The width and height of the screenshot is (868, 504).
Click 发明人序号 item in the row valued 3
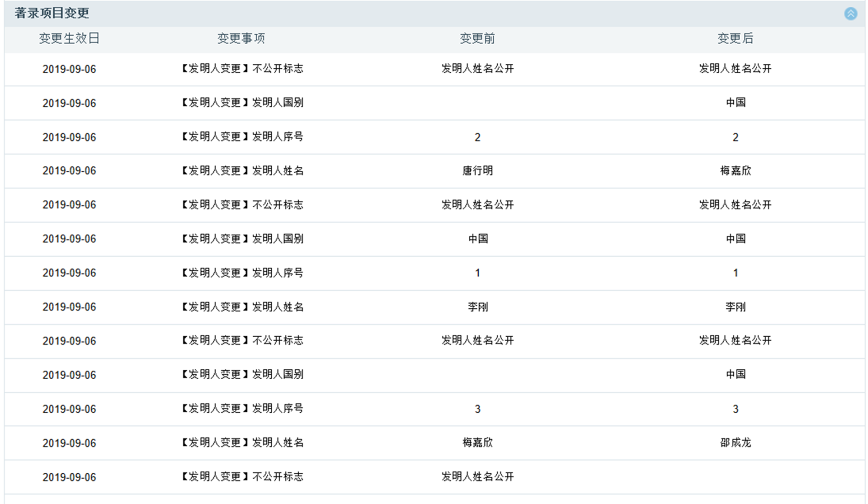(x=242, y=409)
